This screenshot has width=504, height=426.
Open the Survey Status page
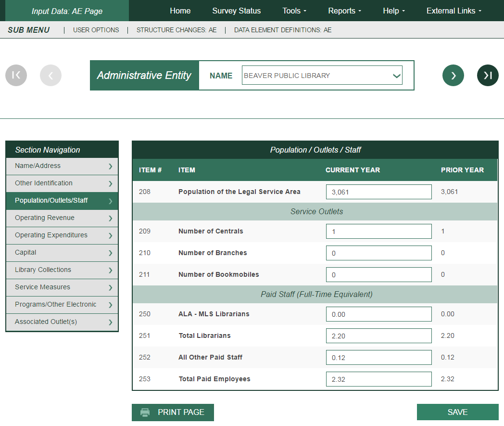[x=236, y=11]
